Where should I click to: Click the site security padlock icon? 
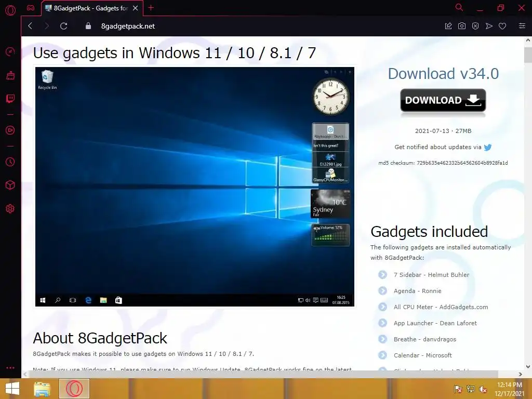point(88,26)
